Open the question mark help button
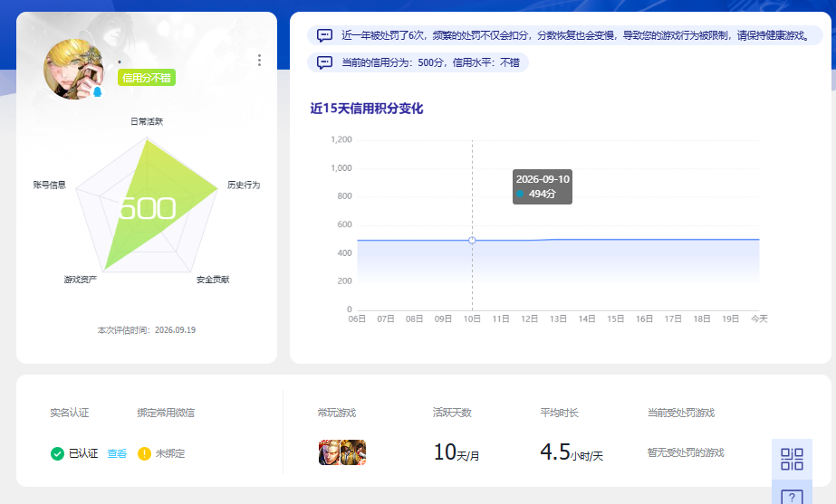The height and width of the screenshot is (504, 836). [792, 497]
